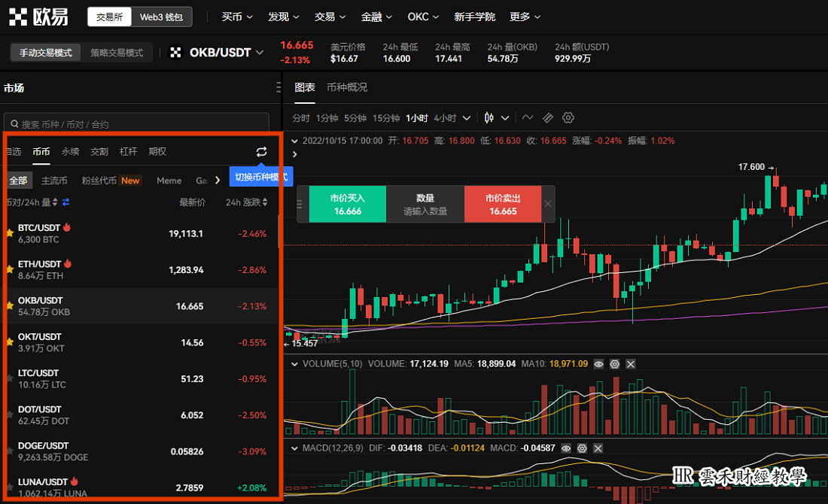Hide the MACD indicator via eye icon
The image size is (828, 504).
click(566, 448)
